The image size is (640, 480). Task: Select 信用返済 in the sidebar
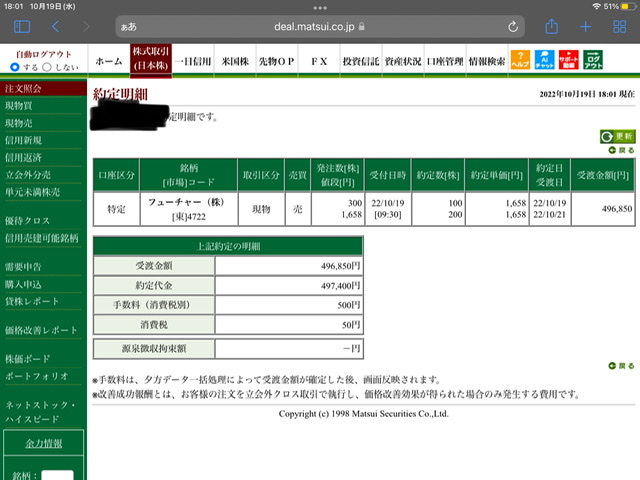pos(23,158)
